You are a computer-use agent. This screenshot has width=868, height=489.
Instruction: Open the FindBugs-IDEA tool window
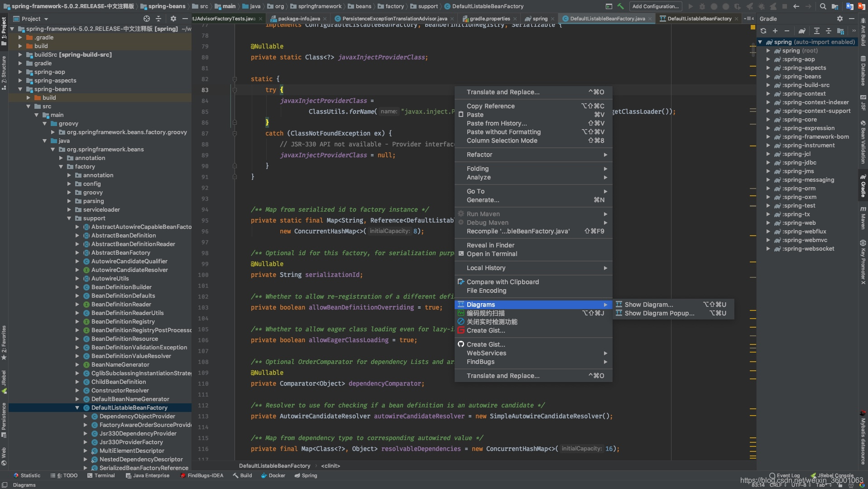202,475
